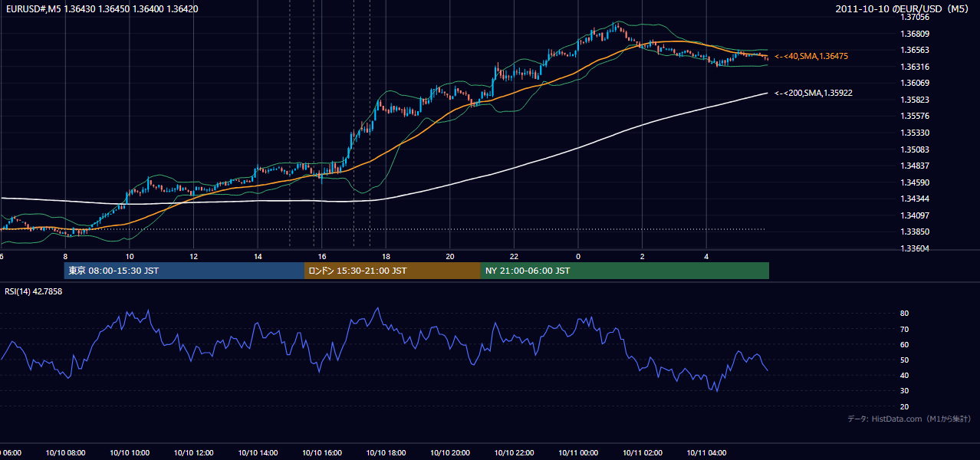
Task: Click the 2011-10-10 のEUR/USD (M5) heading
Action: (x=903, y=8)
